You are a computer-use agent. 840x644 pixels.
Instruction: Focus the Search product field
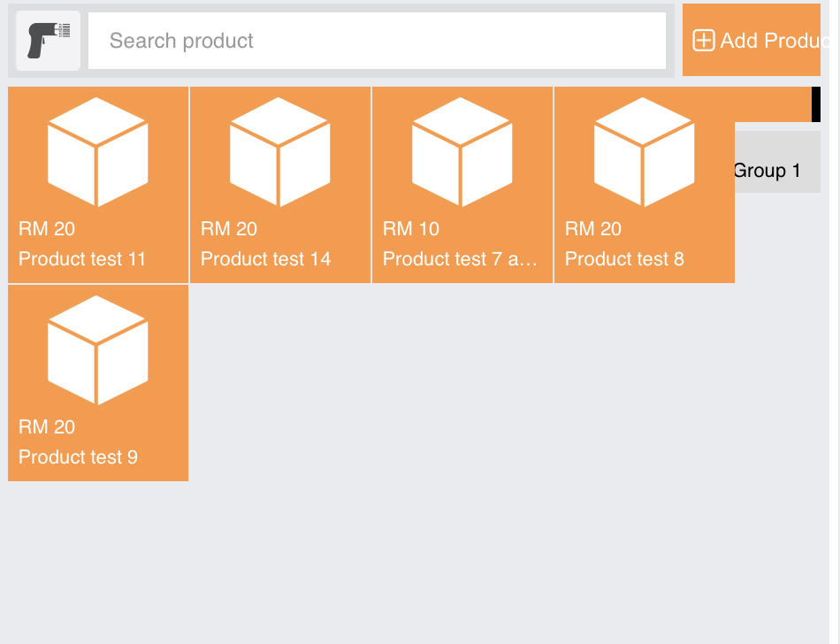(x=377, y=41)
